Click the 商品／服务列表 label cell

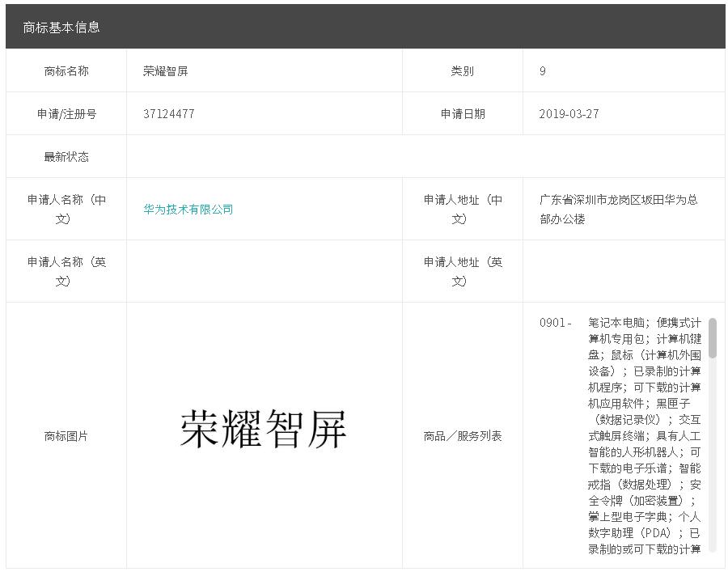point(463,436)
